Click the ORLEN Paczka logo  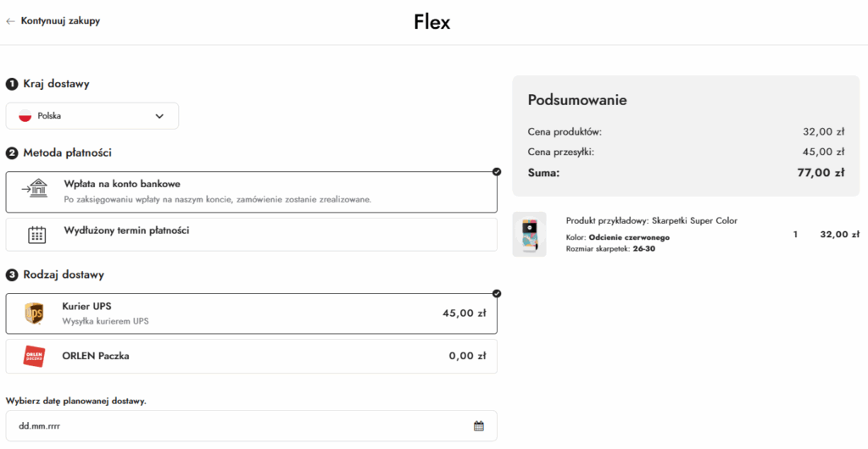point(35,357)
